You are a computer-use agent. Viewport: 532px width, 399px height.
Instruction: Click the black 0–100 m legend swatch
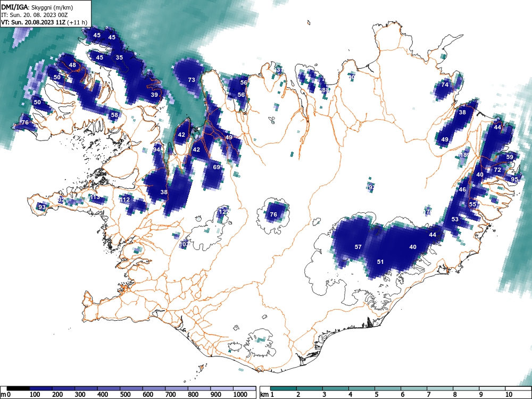click(18, 388)
